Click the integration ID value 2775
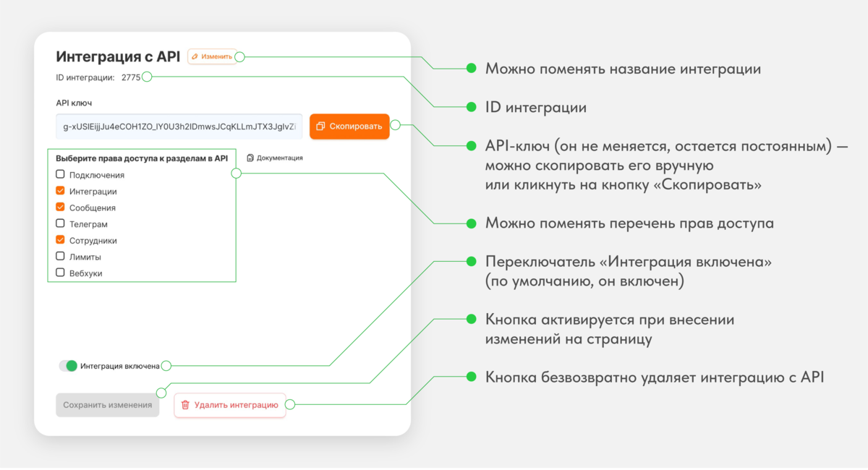The height and width of the screenshot is (470, 868). click(131, 77)
